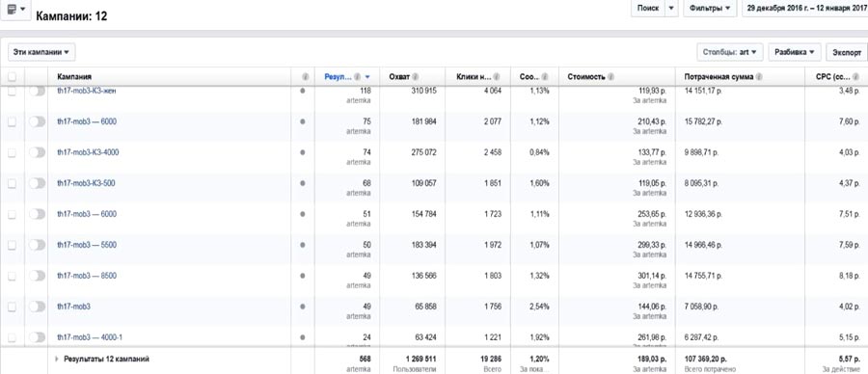
Task: Check the select-all checkbox in the table header
Action: 13,77
